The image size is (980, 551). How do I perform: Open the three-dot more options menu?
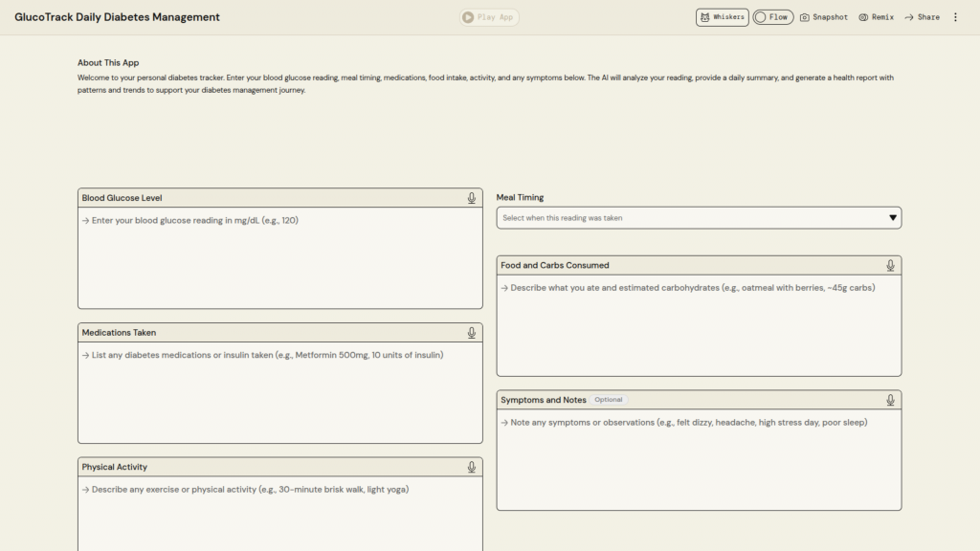pos(955,17)
